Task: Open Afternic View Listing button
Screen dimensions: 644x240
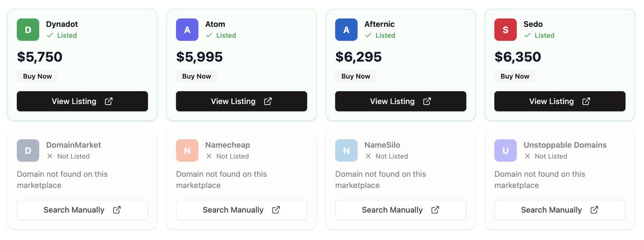Action: (x=401, y=101)
